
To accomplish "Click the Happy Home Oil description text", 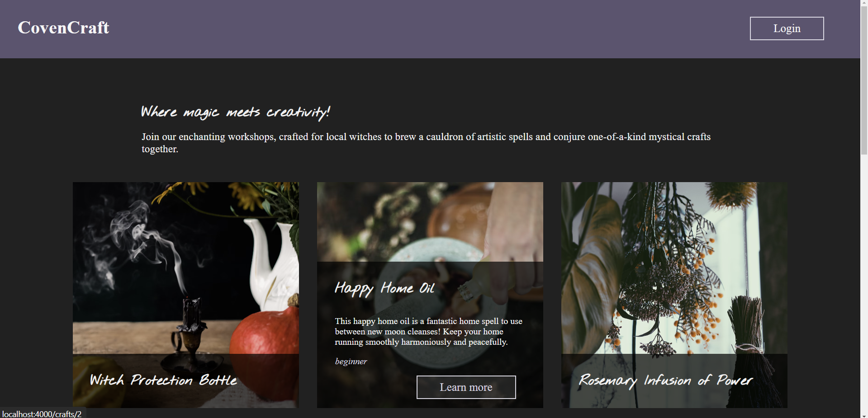I will pyautogui.click(x=428, y=331).
